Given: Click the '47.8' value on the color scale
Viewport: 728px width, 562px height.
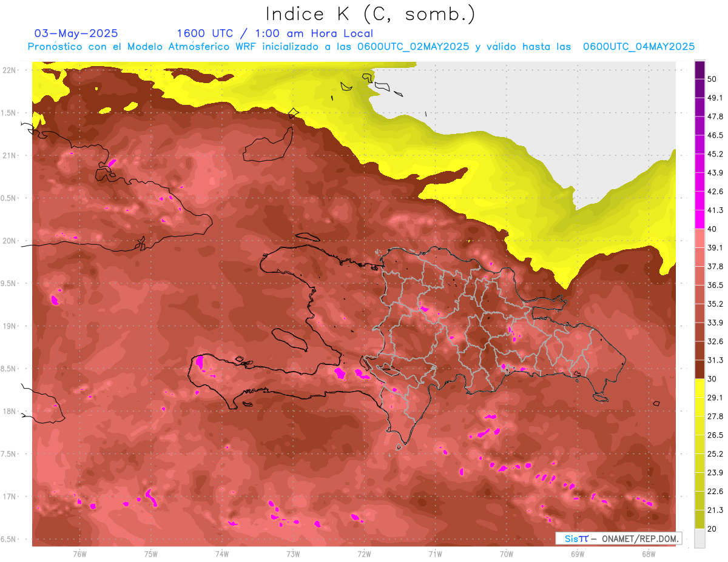Looking at the screenshot, I should 716,116.
